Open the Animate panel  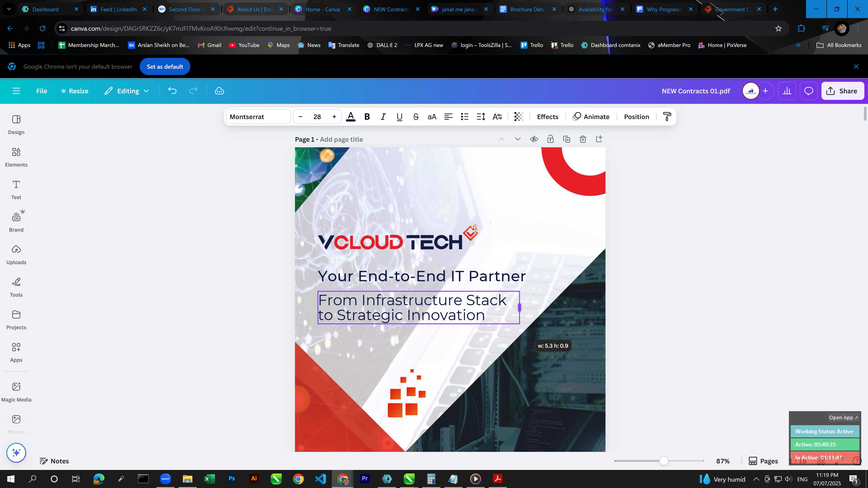(x=591, y=117)
